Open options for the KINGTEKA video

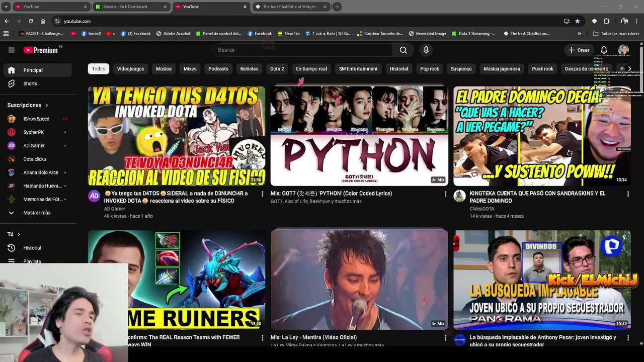[628, 194]
